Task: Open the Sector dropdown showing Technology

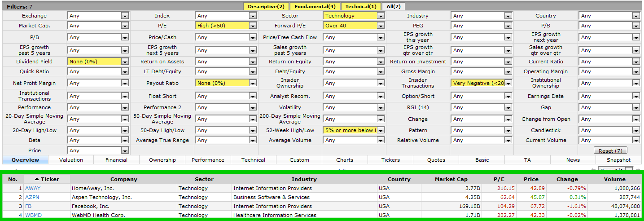Action: [354, 16]
